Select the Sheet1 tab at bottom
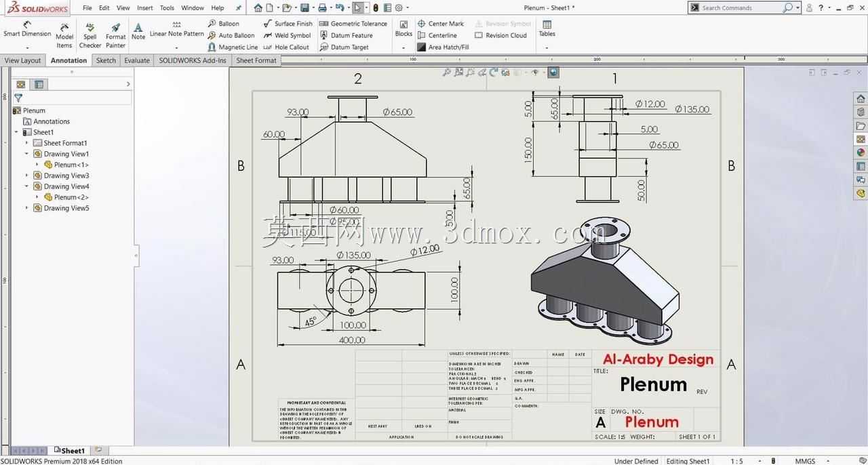868x465 pixels. [x=70, y=450]
